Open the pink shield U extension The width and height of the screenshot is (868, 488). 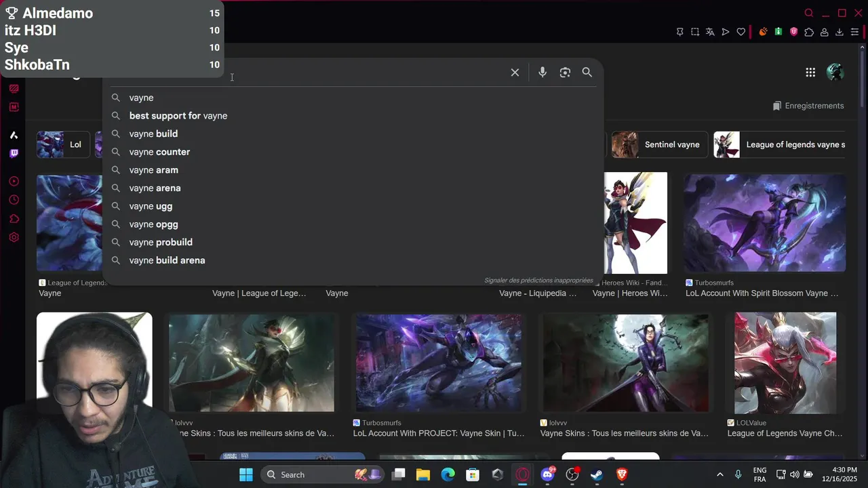point(793,32)
